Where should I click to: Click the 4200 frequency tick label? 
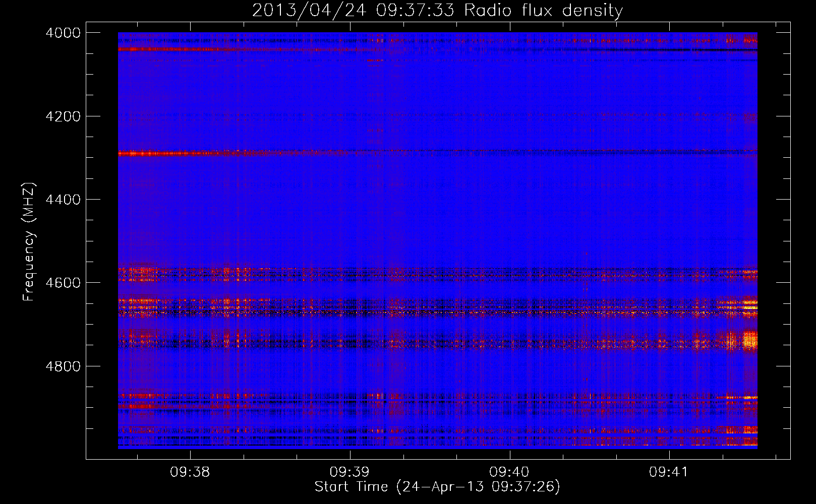pyautogui.click(x=63, y=116)
